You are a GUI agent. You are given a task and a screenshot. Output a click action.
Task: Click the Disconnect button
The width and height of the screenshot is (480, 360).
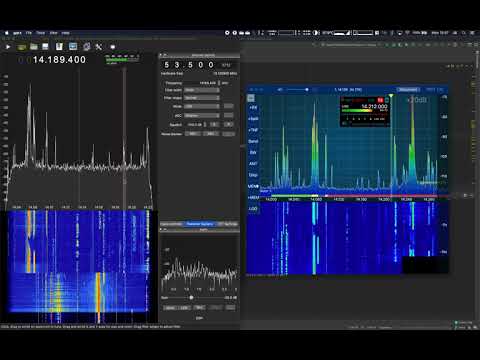[408, 90]
